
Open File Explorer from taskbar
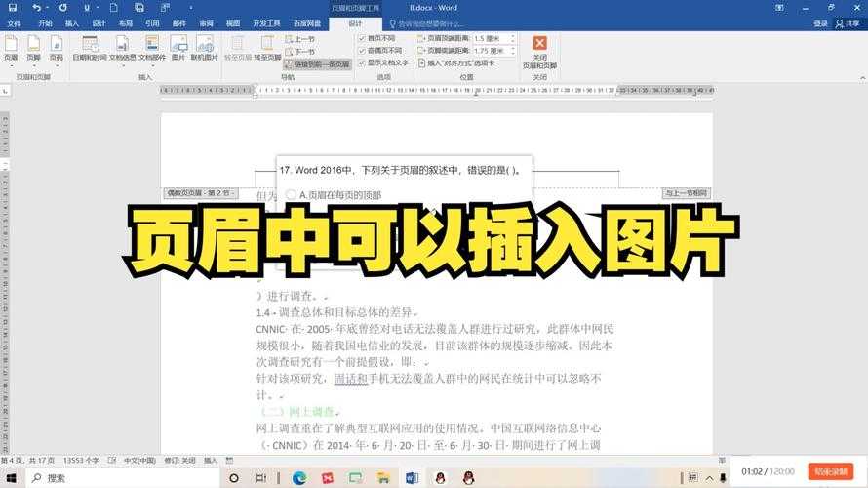(x=383, y=478)
